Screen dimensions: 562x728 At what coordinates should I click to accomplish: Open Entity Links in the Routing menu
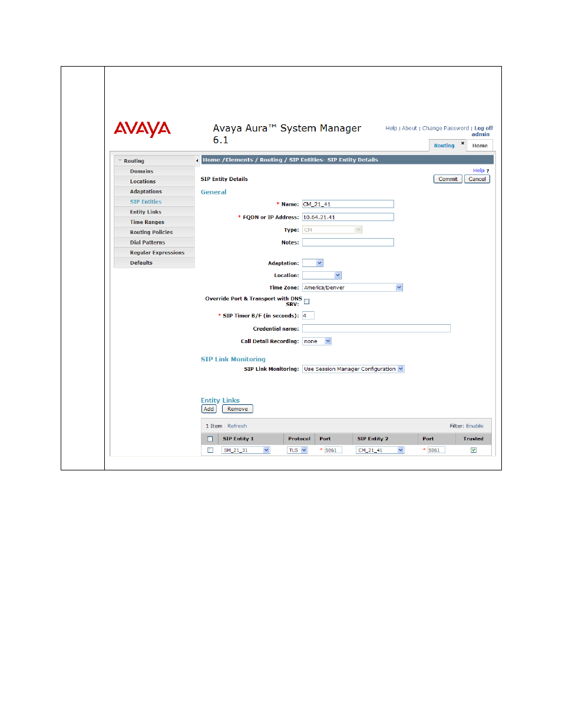point(146,212)
